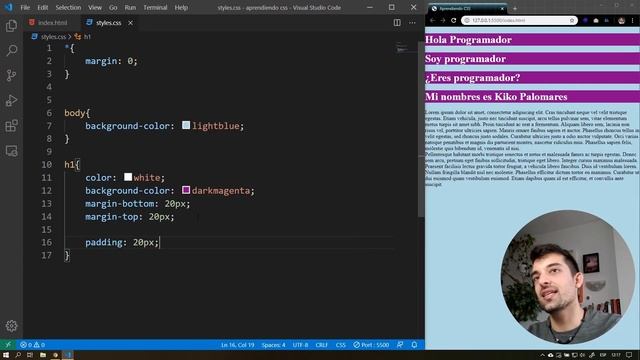
Task: Open the browser three-dot menu
Action: [633, 20]
